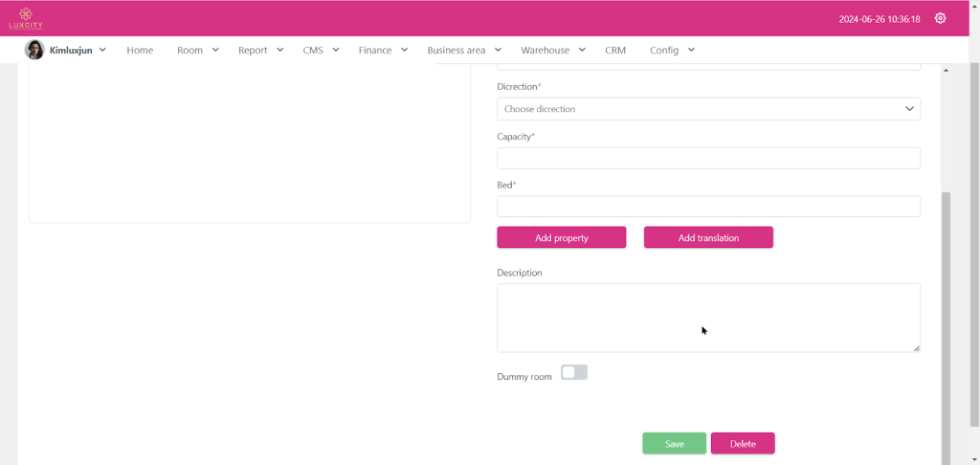This screenshot has height=465, width=980.
Task: Click the Luxcity logo icon
Action: point(26,17)
